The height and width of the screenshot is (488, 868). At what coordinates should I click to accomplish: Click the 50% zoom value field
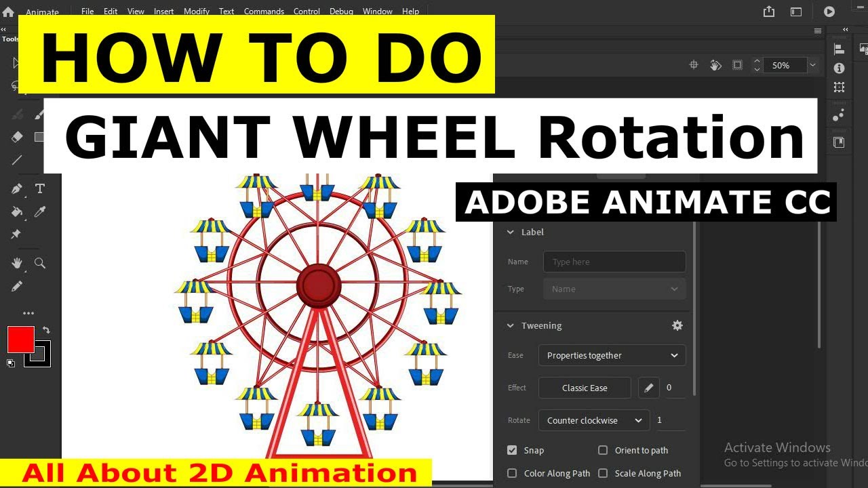[x=785, y=65]
